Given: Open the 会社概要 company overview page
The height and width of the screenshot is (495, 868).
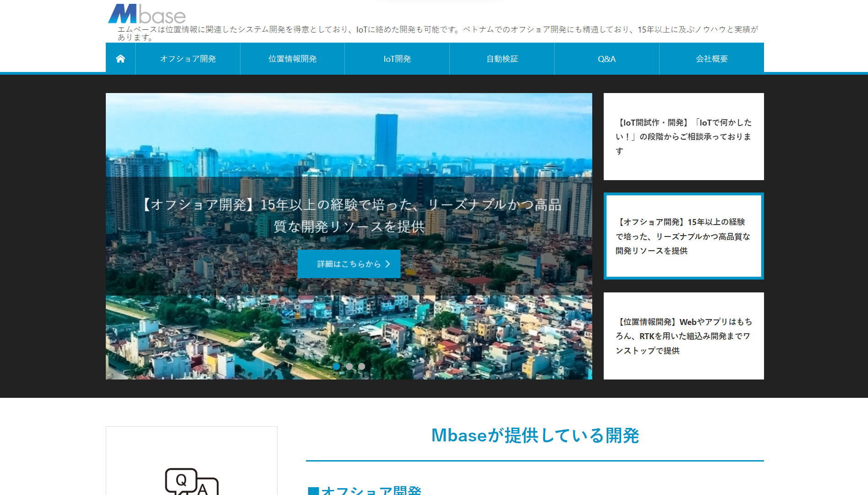Looking at the screenshot, I should pos(711,59).
